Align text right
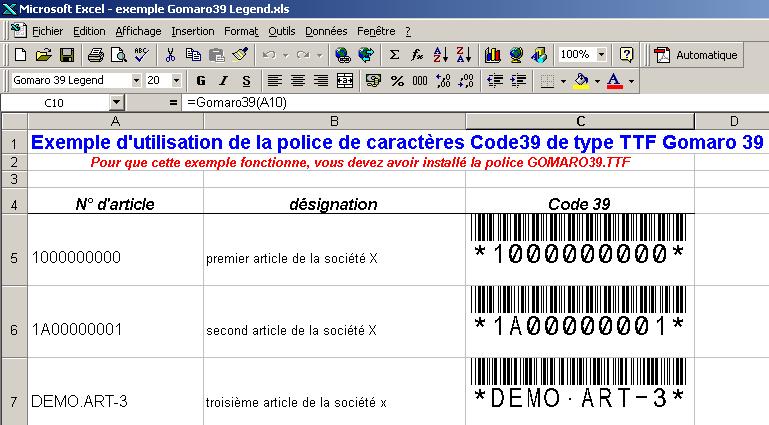This screenshot has height=425, width=769. (x=321, y=80)
